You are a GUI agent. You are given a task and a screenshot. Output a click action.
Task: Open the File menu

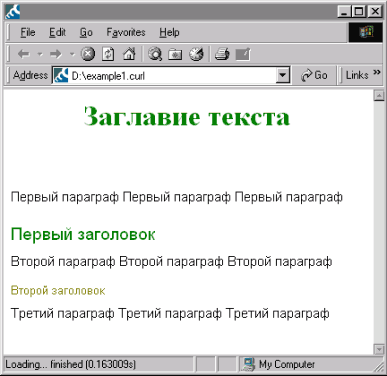28,32
